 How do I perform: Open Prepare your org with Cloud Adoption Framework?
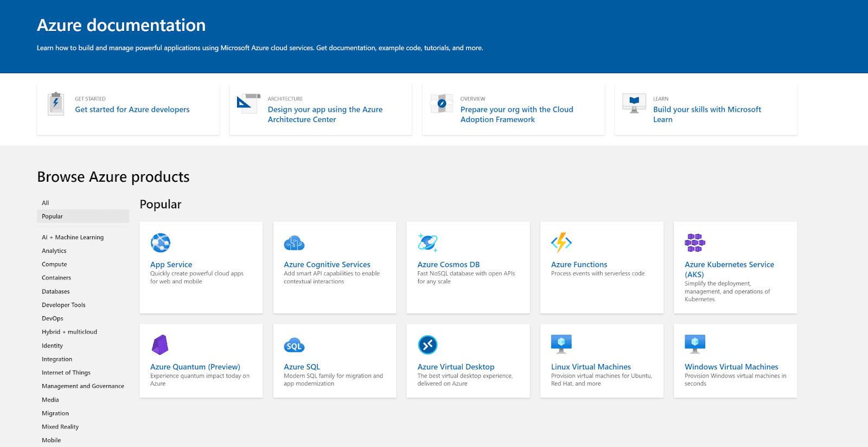(517, 114)
